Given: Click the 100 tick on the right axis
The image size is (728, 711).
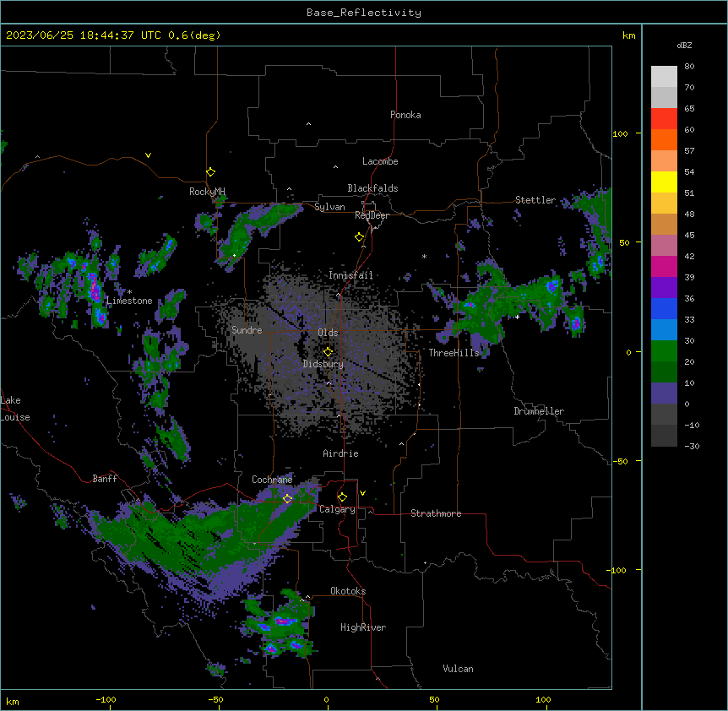Looking at the screenshot, I should 620,133.
